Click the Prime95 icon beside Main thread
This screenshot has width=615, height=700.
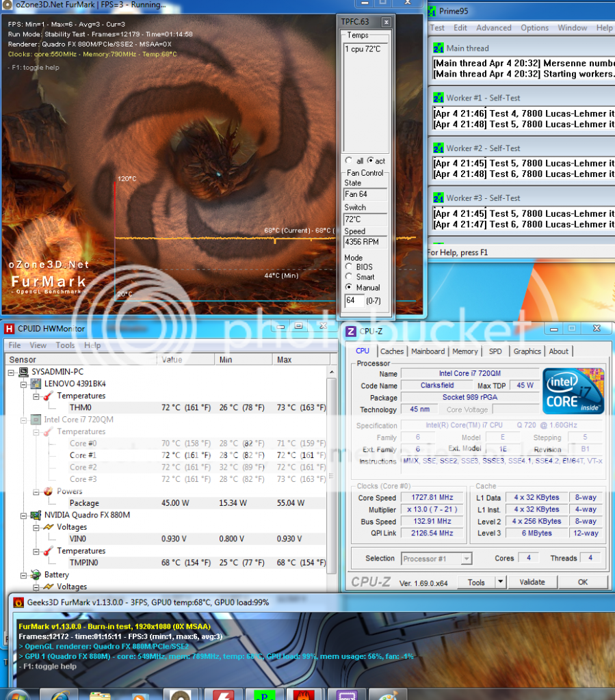pyautogui.click(x=439, y=49)
